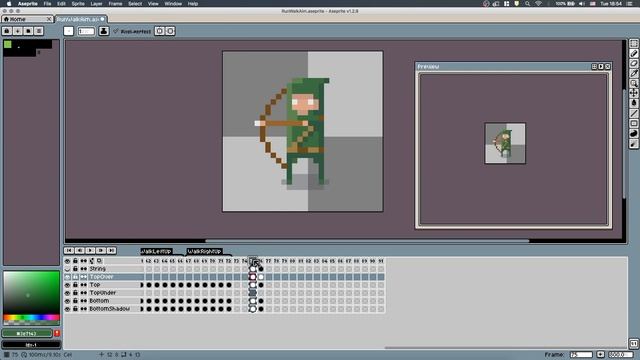Click the saturation-value color picker area
The height and width of the screenshot is (360, 640).
tap(31, 292)
